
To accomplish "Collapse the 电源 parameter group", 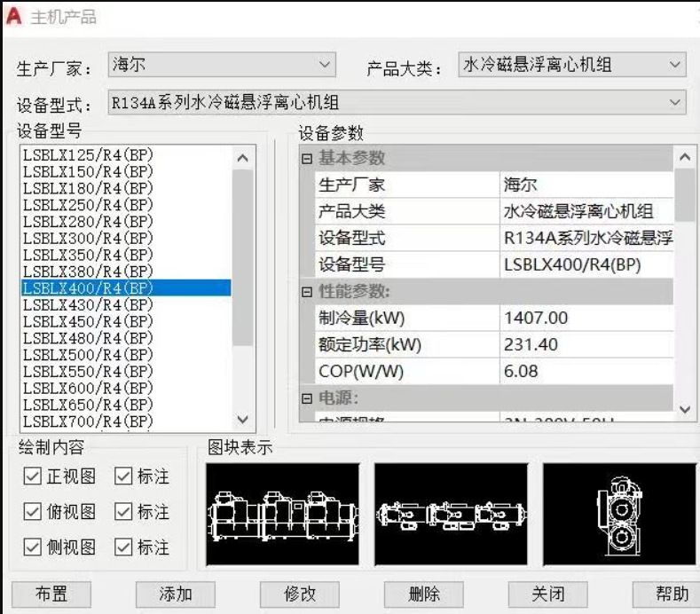I will coord(307,398).
